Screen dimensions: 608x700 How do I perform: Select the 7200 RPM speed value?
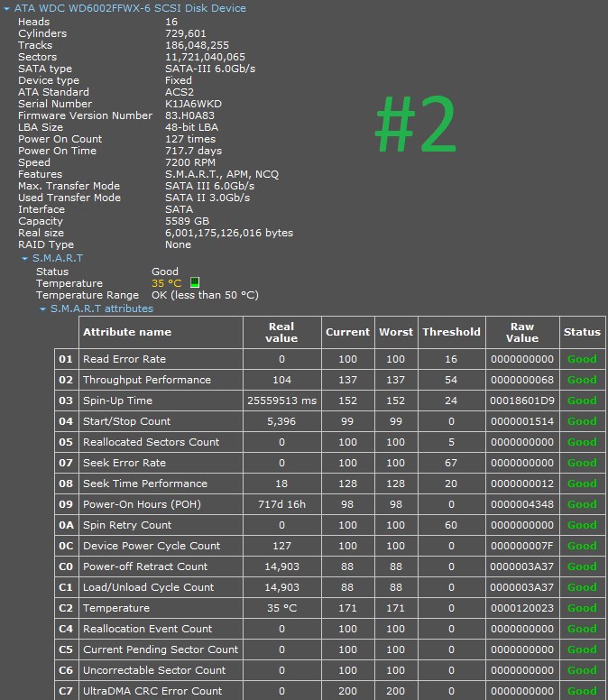(x=190, y=162)
